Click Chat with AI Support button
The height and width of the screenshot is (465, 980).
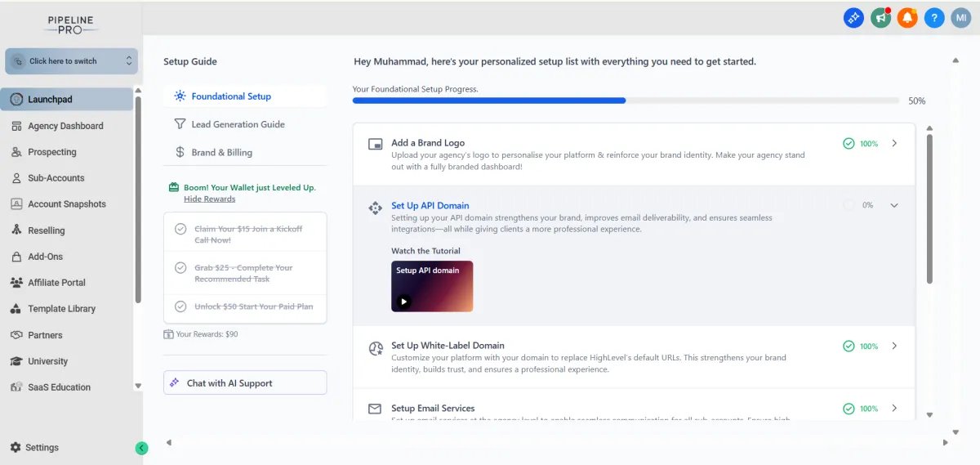pos(245,382)
